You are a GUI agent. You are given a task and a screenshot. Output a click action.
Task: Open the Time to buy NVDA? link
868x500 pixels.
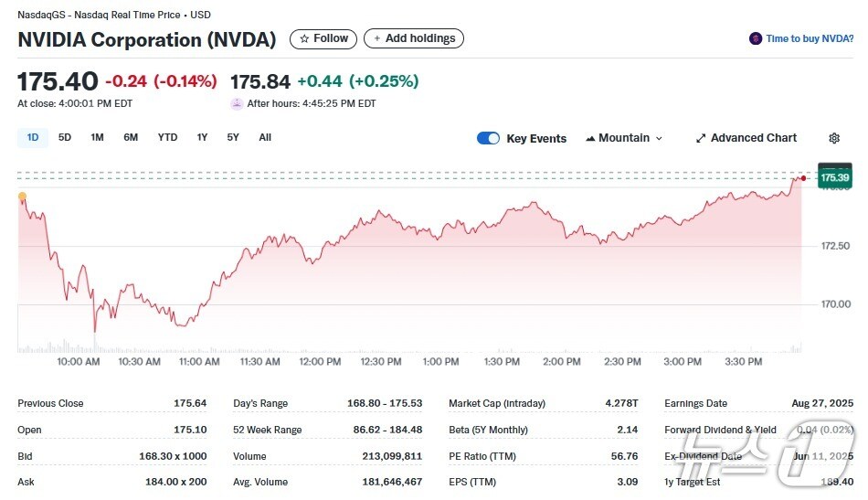tap(809, 38)
